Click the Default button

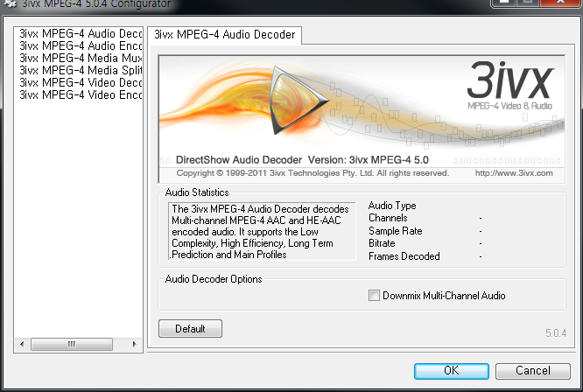pos(190,329)
